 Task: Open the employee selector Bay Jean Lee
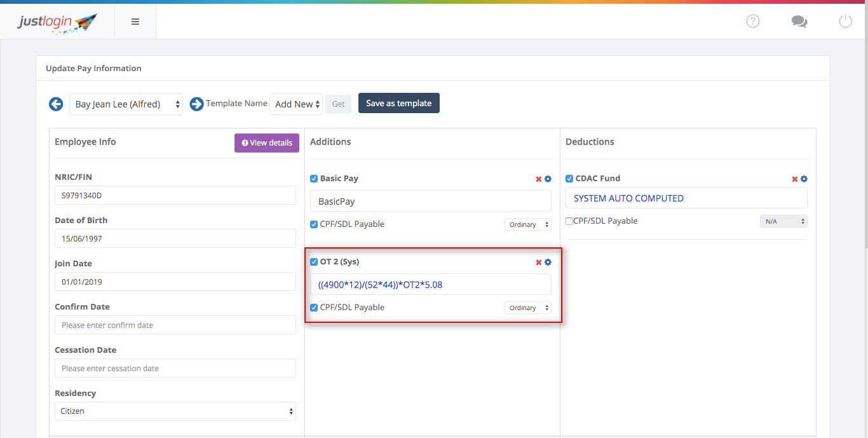126,104
